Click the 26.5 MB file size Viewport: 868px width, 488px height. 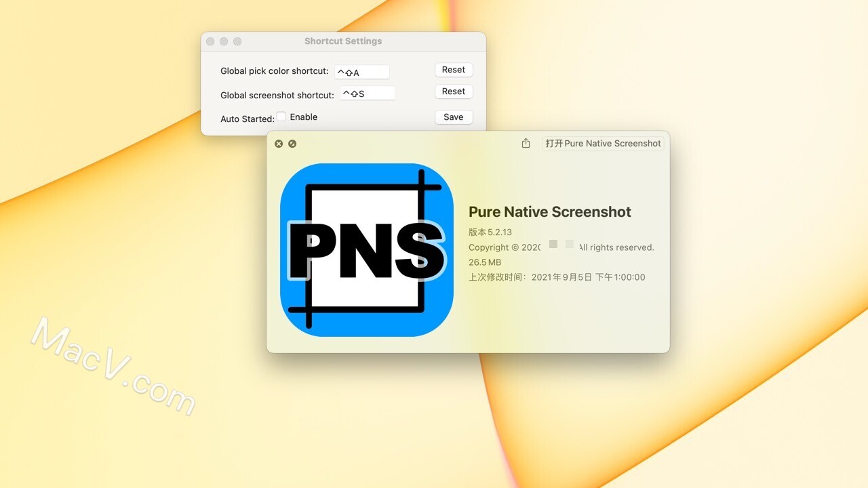pyautogui.click(x=485, y=262)
